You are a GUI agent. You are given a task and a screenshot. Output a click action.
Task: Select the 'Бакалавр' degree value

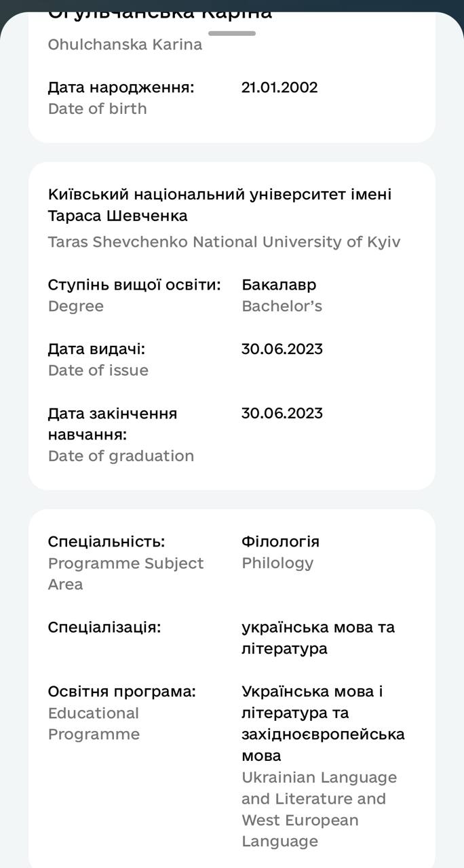coord(279,285)
